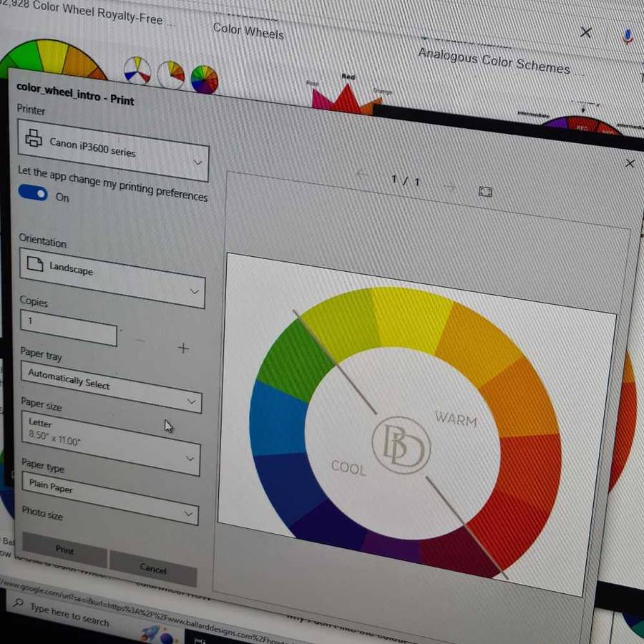
Task: Go to the next preview page arrow
Action: point(449,187)
